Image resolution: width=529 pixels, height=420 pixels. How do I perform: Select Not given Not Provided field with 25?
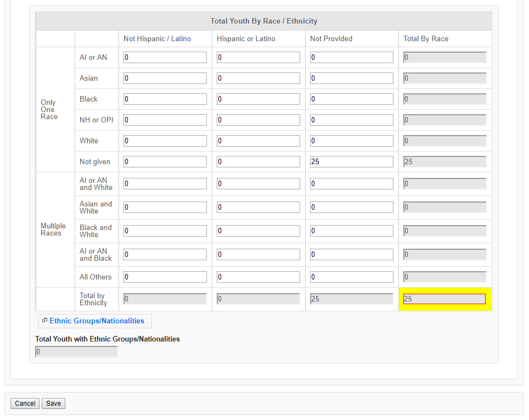[x=351, y=162]
